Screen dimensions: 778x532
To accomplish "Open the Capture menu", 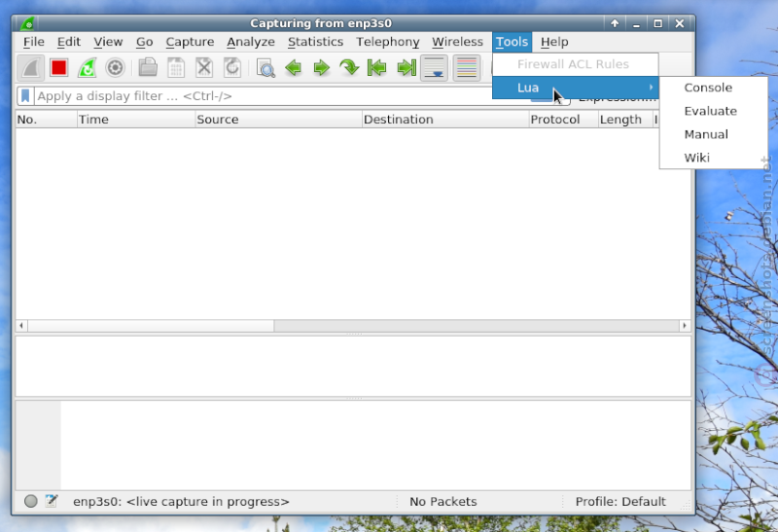I will 190,42.
